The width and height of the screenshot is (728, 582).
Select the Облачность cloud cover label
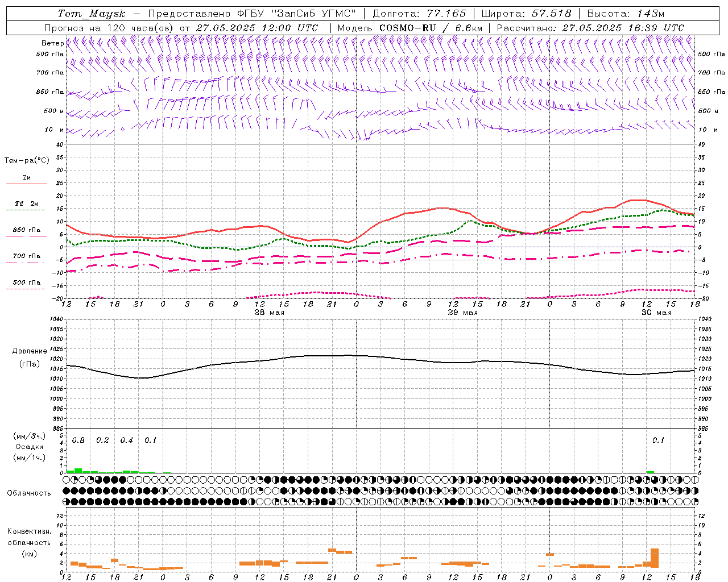29,493
